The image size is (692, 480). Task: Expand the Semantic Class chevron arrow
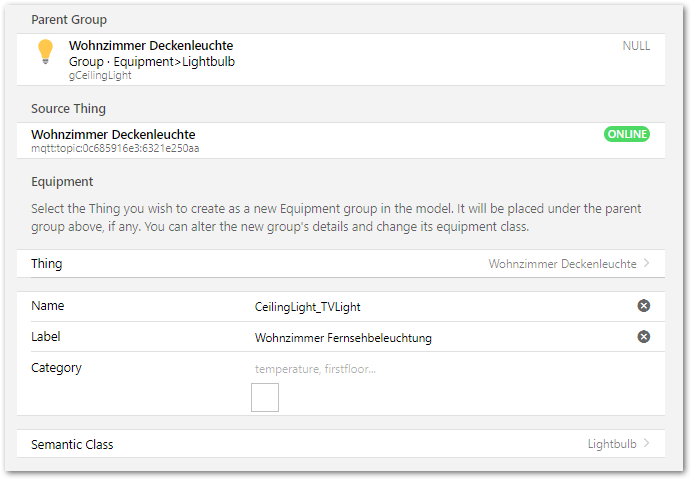647,444
